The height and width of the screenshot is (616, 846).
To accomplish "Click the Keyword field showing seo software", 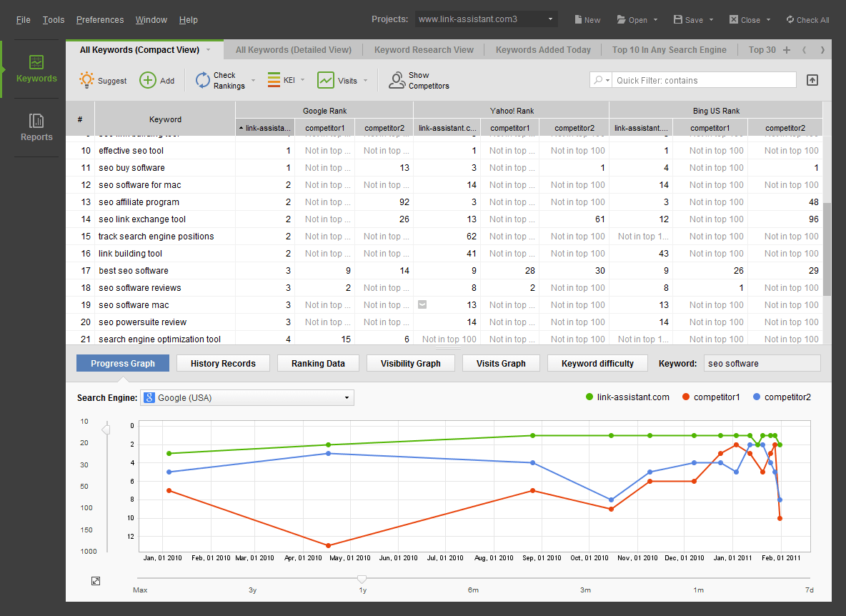I will tap(762, 364).
